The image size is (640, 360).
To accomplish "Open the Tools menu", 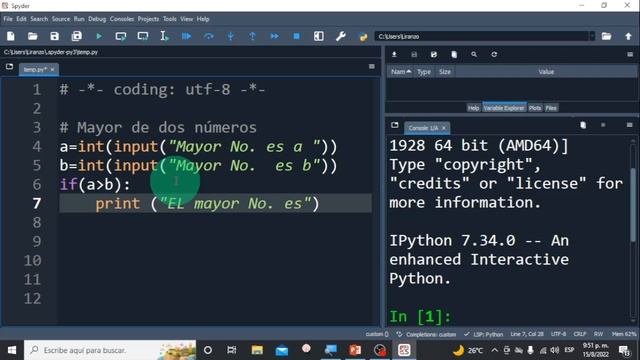I will pyautogui.click(x=170, y=19).
